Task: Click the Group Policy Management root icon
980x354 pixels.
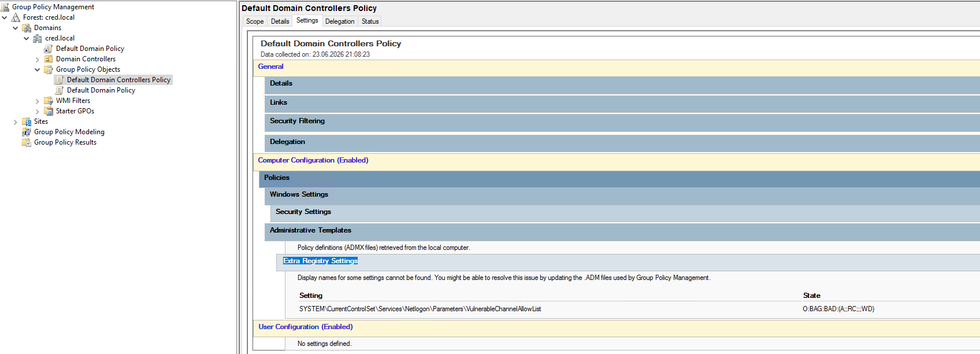Action: tap(5, 7)
